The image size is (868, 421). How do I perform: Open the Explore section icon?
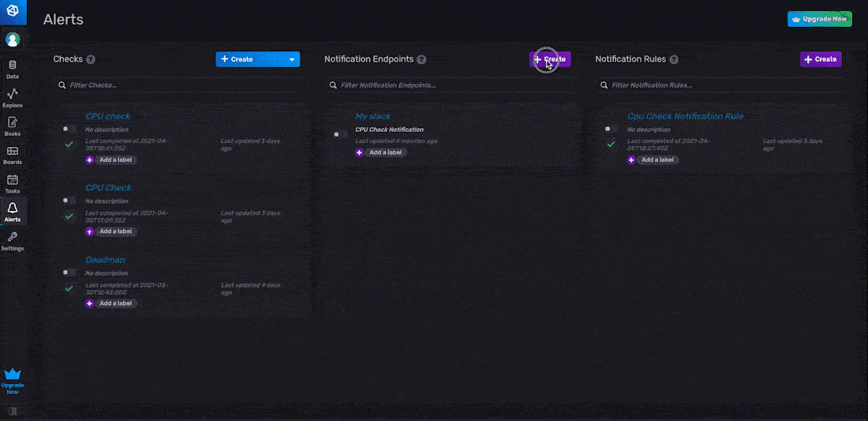tap(13, 97)
